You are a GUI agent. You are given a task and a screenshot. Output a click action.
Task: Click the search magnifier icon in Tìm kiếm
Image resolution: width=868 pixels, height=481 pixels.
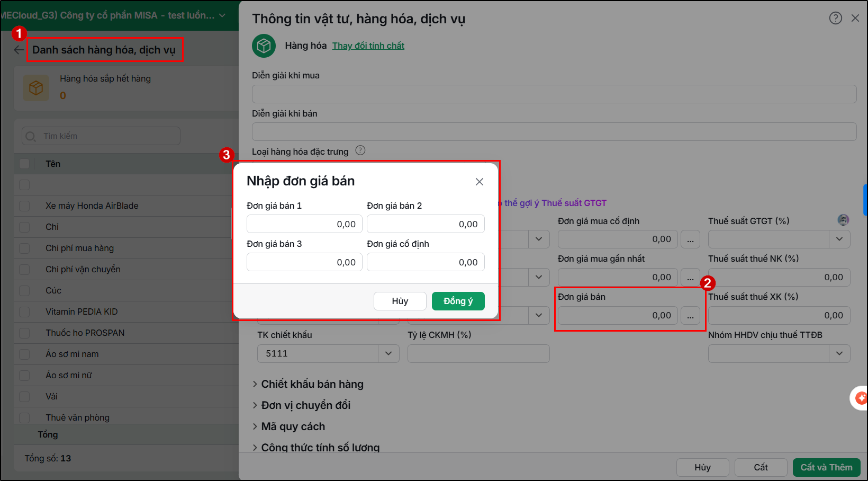[x=31, y=136]
